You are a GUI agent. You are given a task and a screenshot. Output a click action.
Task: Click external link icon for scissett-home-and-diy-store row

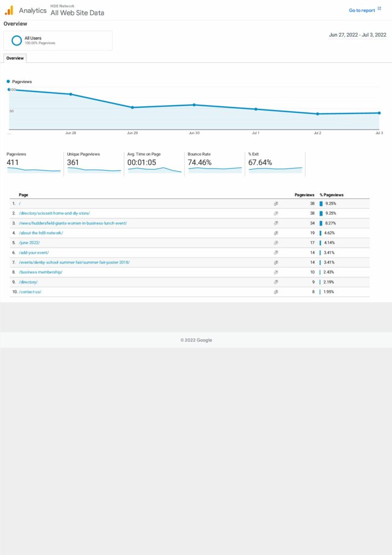[x=276, y=214]
